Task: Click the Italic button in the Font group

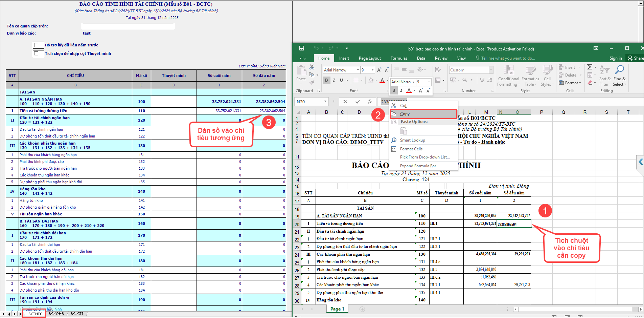Action: [334, 80]
